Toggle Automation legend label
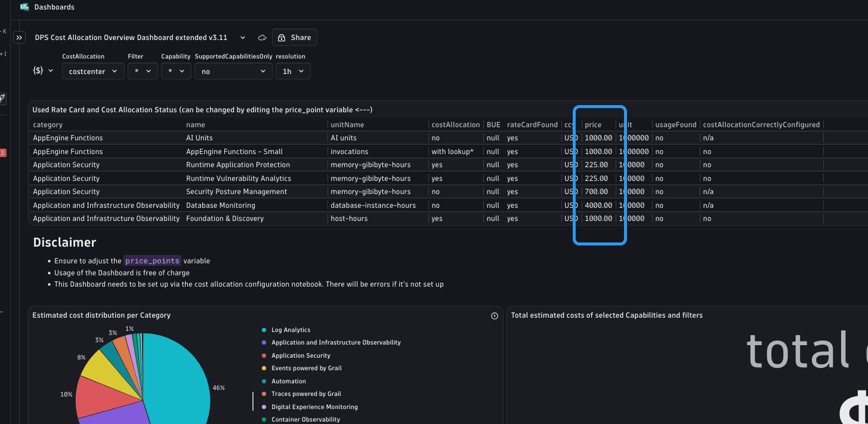 click(289, 382)
